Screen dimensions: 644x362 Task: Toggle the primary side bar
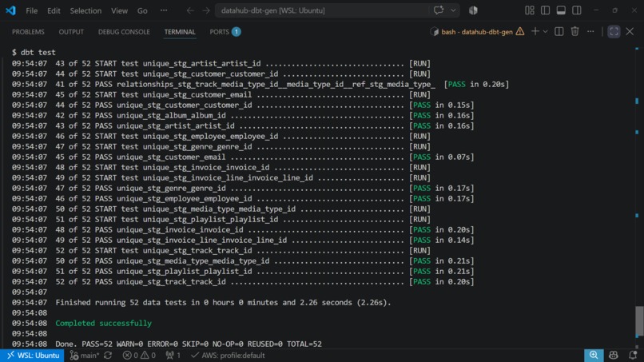[545, 10]
